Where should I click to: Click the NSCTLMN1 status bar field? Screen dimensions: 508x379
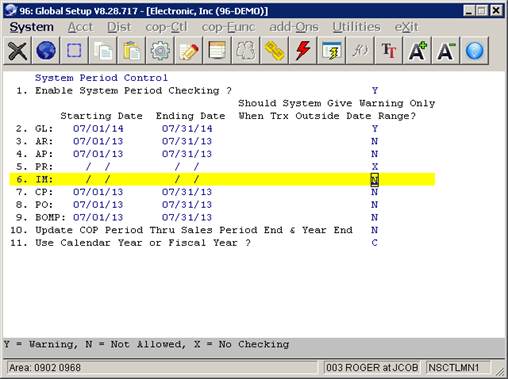pos(458,368)
